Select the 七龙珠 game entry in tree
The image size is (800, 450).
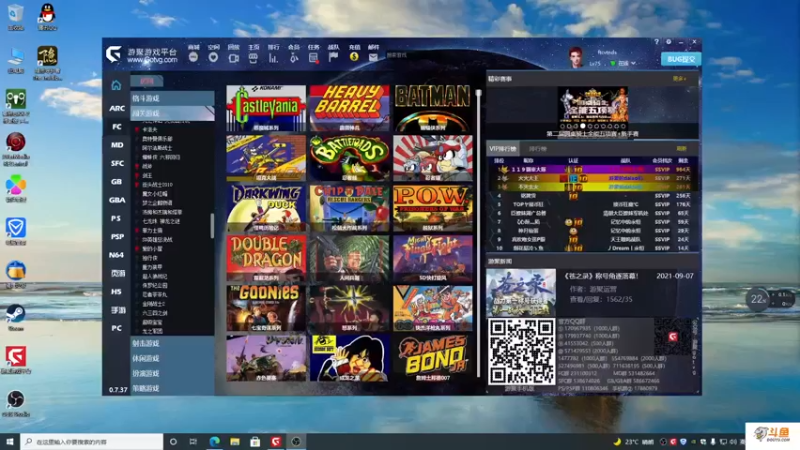click(161, 221)
